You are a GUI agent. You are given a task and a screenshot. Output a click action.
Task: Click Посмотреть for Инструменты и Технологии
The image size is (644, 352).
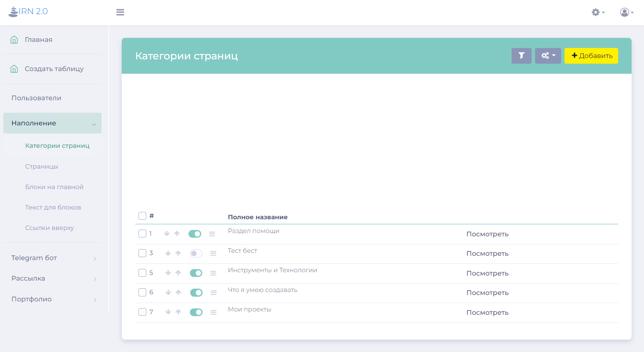[487, 273]
